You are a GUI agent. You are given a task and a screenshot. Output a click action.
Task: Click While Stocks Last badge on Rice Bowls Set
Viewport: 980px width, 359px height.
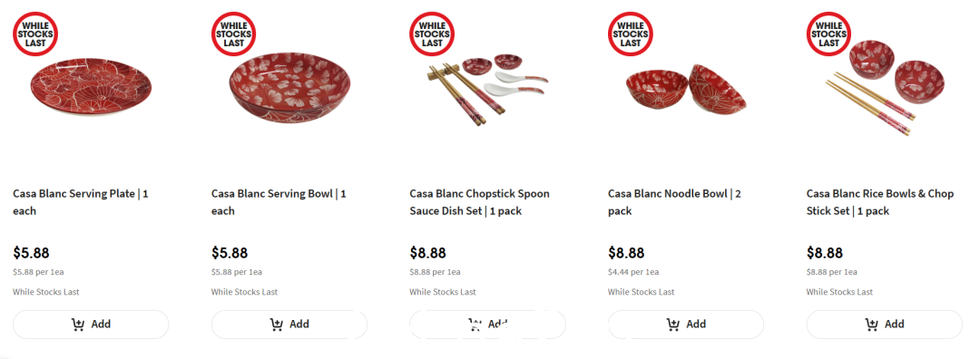click(828, 34)
